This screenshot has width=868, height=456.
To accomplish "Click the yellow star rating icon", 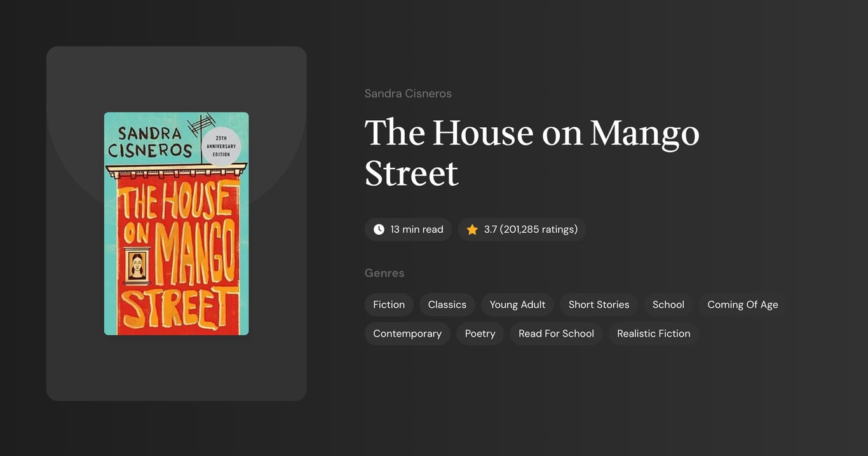I will click(x=471, y=229).
